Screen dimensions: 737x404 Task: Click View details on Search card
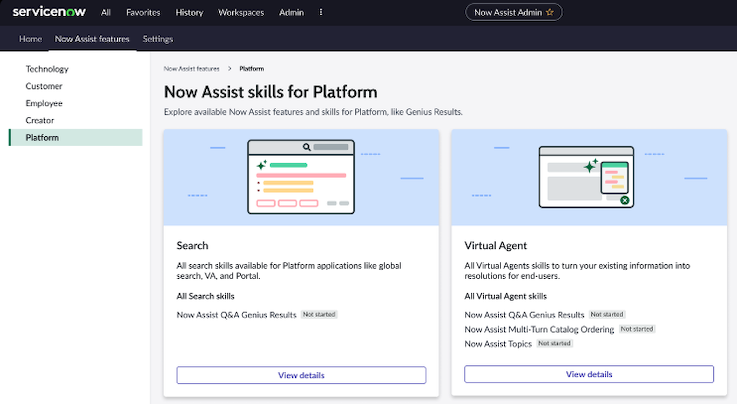tap(301, 375)
